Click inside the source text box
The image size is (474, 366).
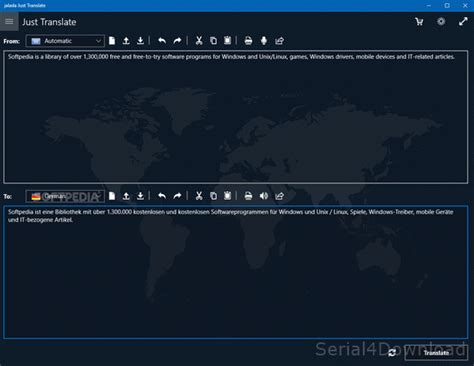236,117
